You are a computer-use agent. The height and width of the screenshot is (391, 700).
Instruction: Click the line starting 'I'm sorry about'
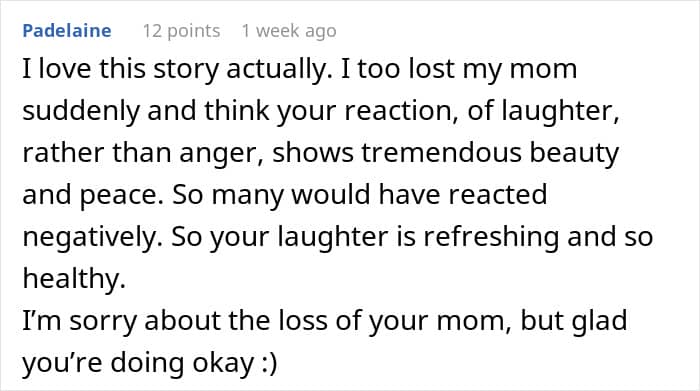(325, 321)
